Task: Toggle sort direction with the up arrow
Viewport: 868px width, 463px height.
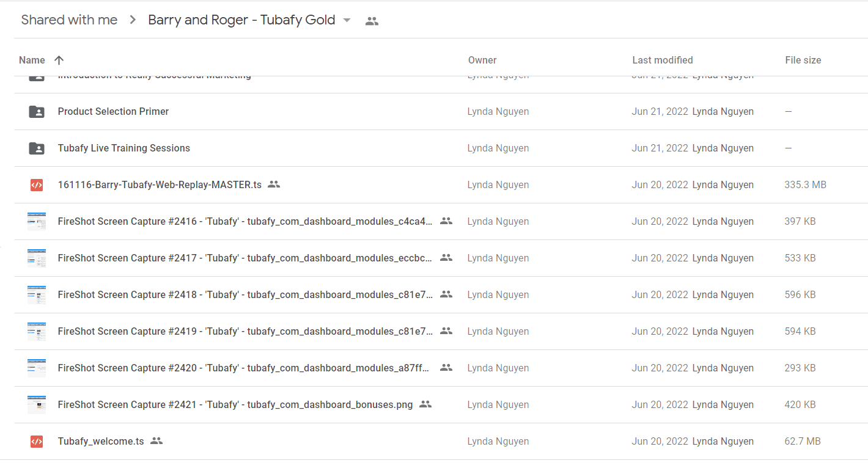Action: [x=59, y=60]
